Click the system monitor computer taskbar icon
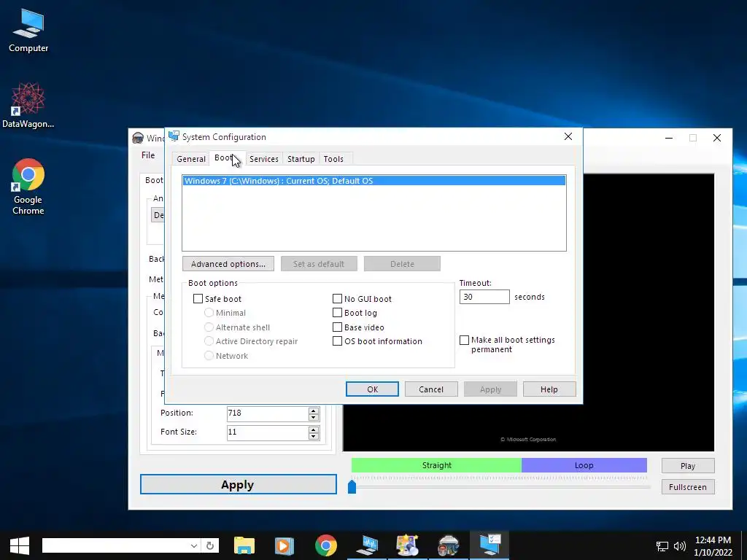The image size is (747, 560). click(367, 545)
